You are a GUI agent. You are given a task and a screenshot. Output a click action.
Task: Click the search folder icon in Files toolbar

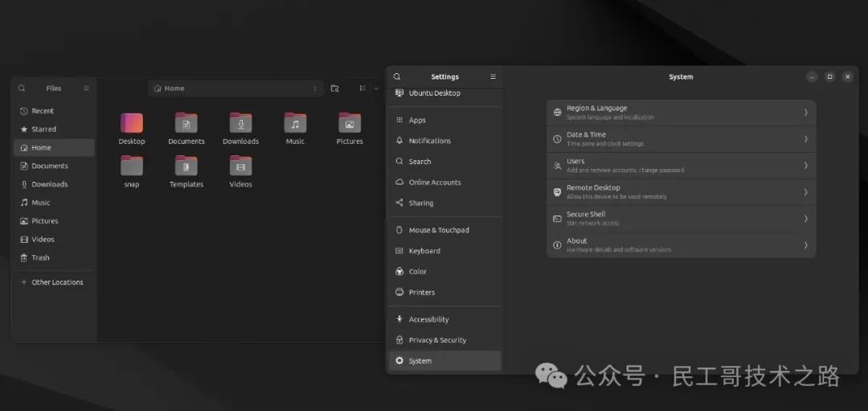point(334,88)
